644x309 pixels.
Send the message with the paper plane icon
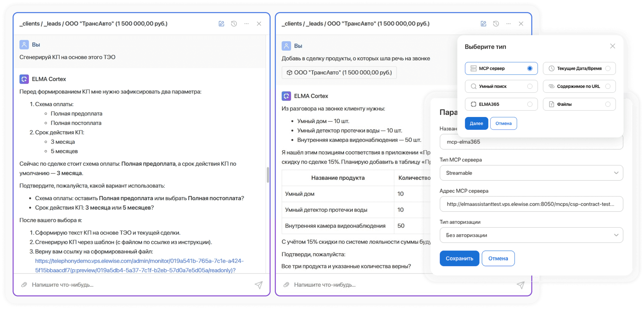(x=259, y=285)
